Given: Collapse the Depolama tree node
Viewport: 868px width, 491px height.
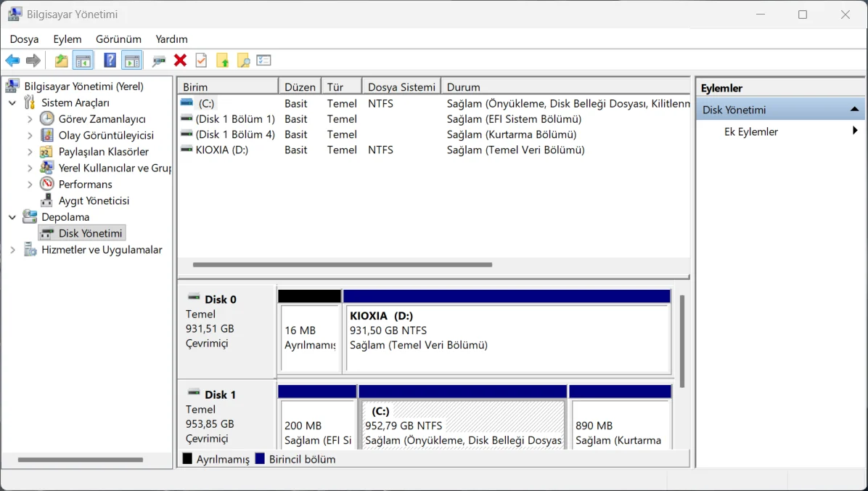Looking at the screenshot, I should coord(12,217).
